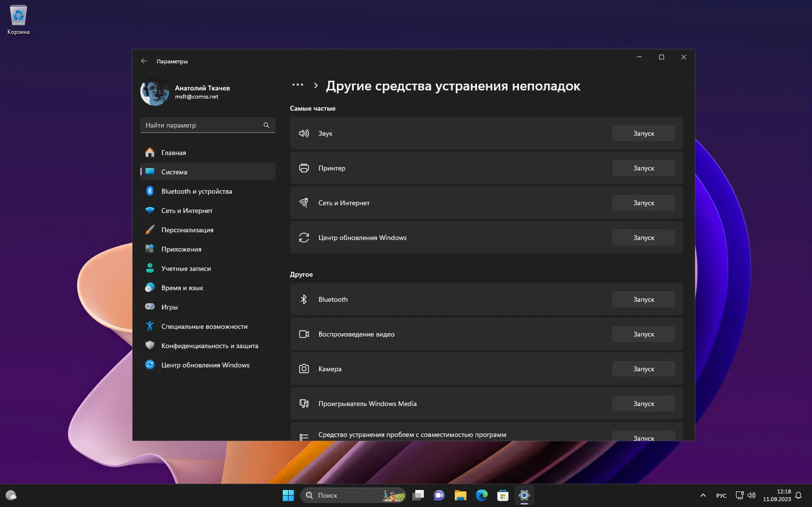Open the Сеть и Интернет sidebar item

point(187,211)
